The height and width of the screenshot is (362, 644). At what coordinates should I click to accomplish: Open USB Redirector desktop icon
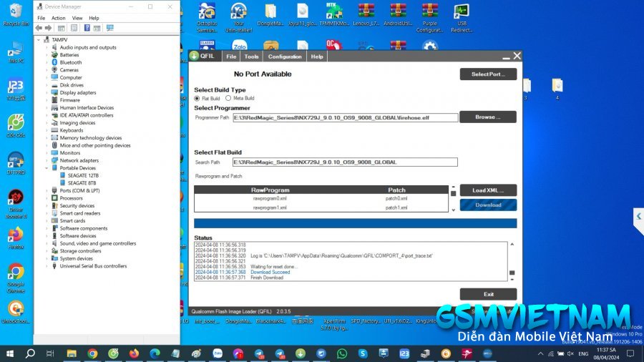(462, 17)
